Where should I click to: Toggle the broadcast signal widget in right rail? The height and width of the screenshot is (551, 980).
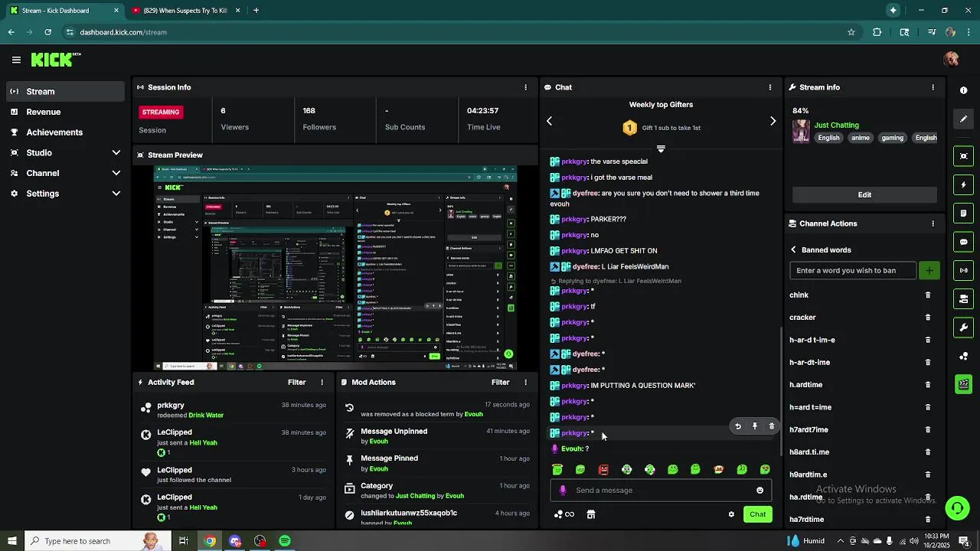[963, 270]
